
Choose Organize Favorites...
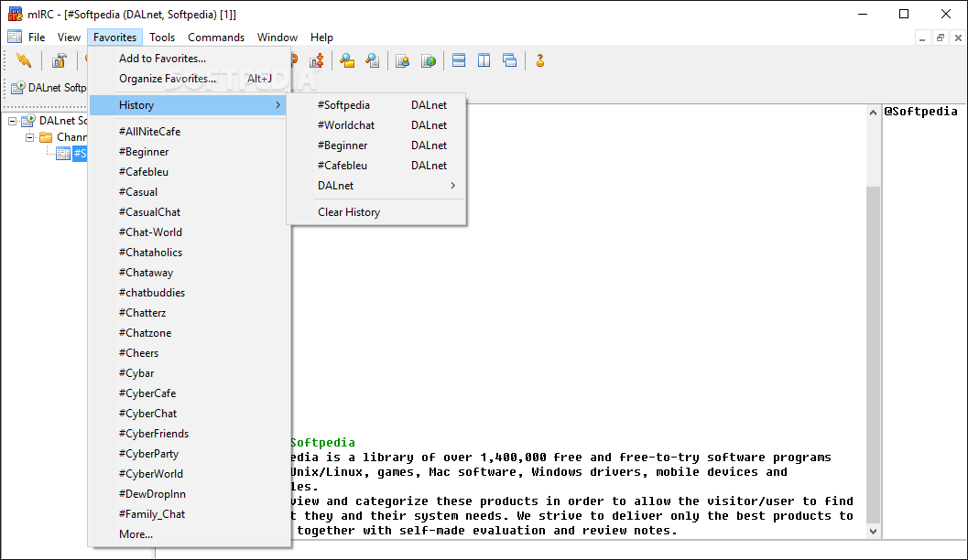(190, 79)
